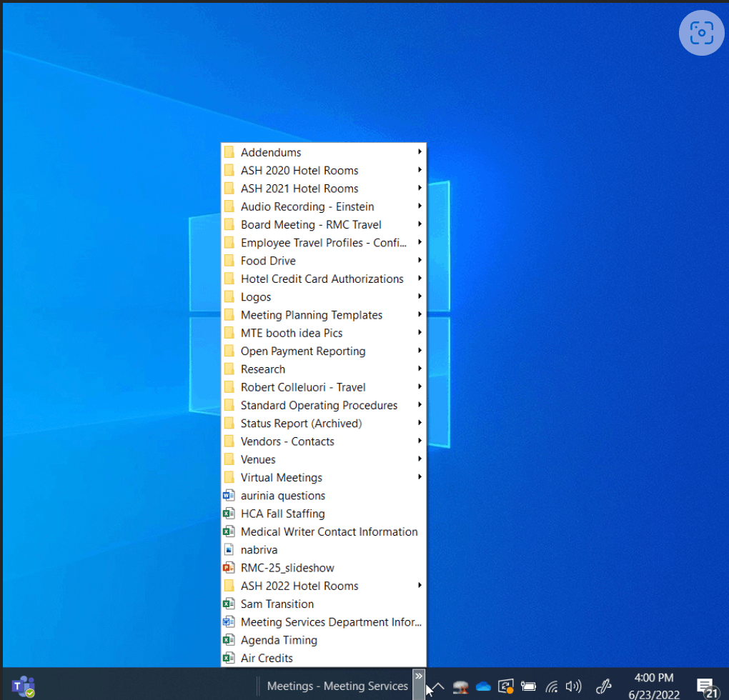Open the Logos folder entry

(256, 296)
